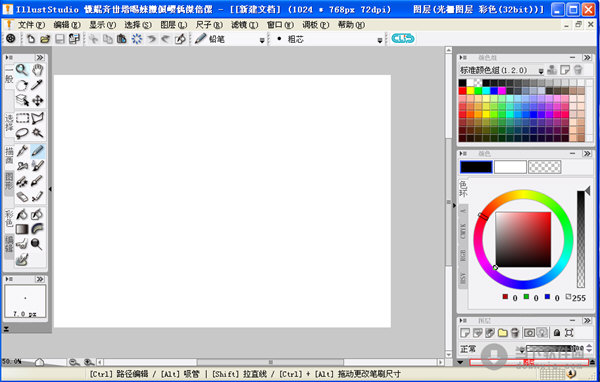600x382 pixels.
Task: Click the round target icon on toolbar
Action: coord(11,38)
